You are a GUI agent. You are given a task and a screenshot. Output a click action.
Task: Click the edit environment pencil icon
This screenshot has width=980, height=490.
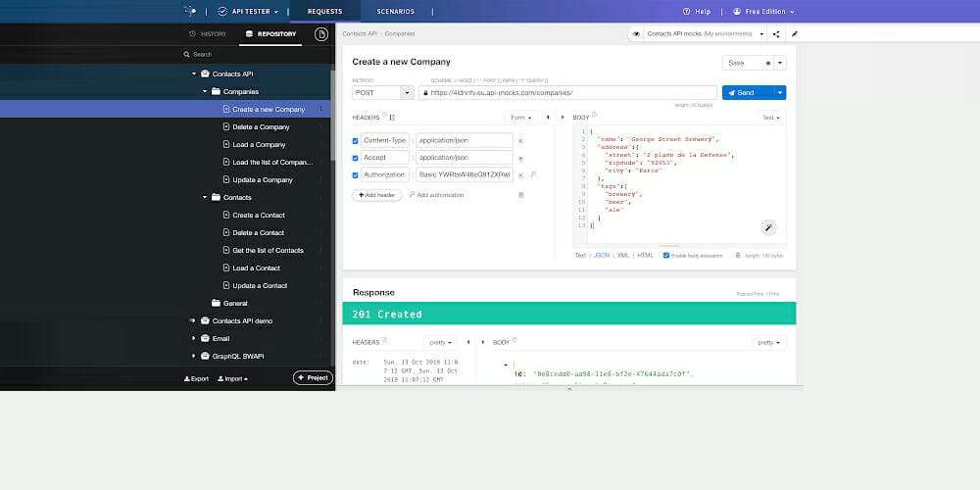(x=795, y=34)
